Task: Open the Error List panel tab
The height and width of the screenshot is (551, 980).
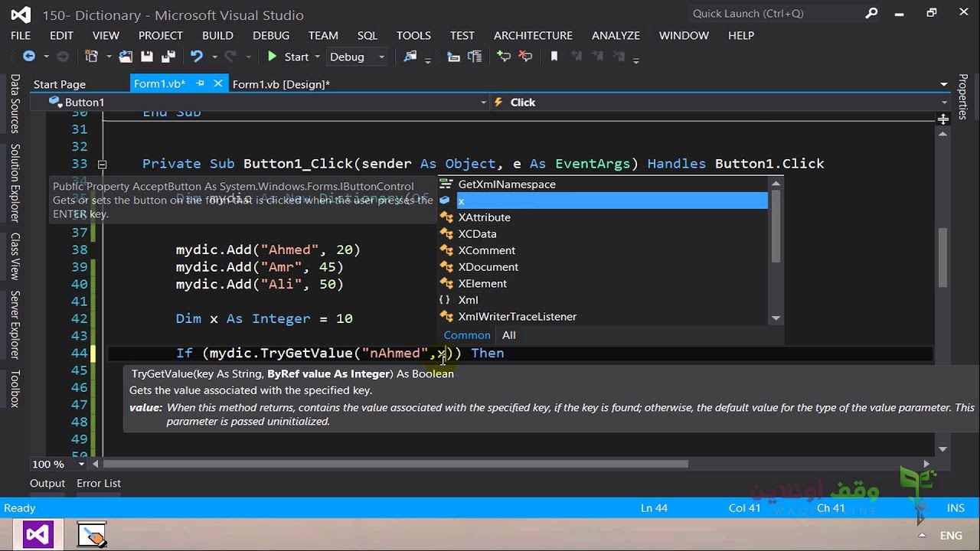Action: (x=99, y=483)
